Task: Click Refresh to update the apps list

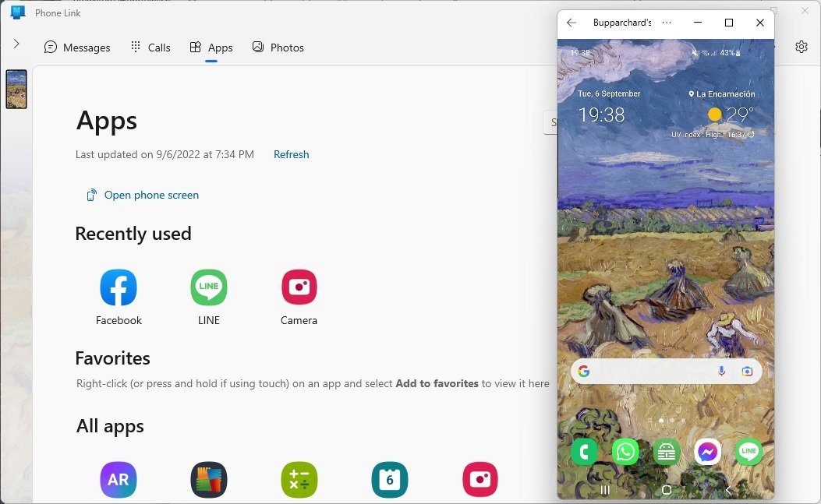Action: (x=291, y=154)
